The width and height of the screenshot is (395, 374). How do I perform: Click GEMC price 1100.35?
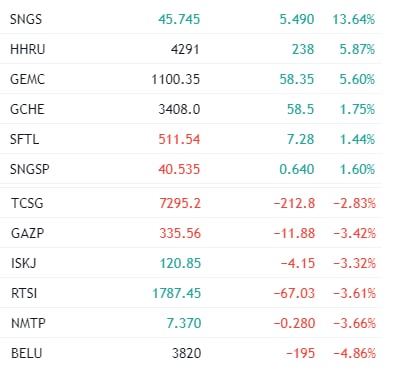[x=176, y=79]
